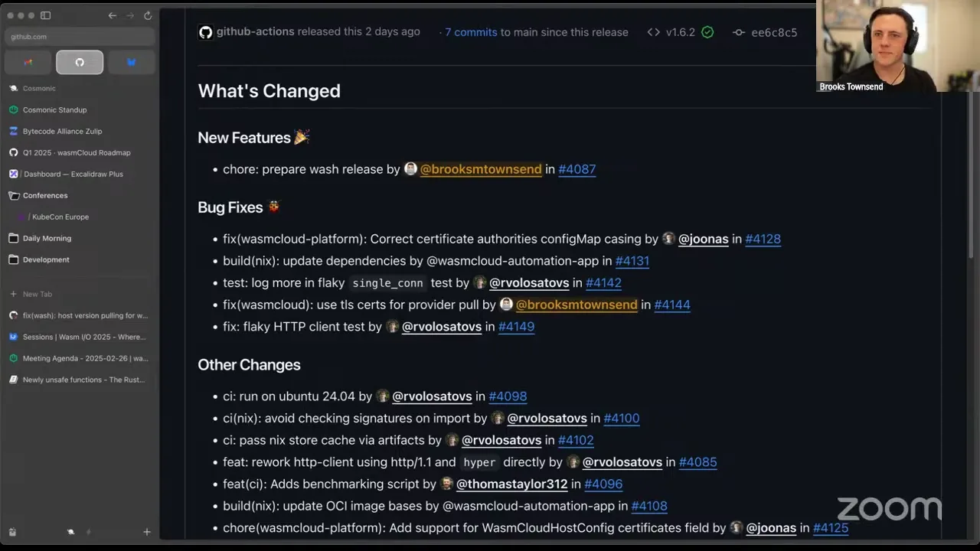Open the 7 commits link
Screen dimensions: 980x551
click(x=471, y=32)
